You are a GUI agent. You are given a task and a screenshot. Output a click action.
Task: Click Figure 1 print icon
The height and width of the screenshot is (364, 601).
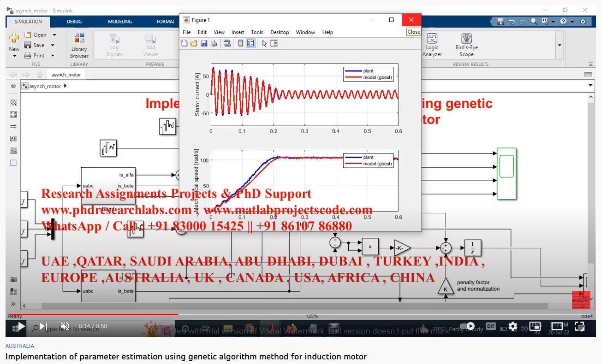pos(214,43)
